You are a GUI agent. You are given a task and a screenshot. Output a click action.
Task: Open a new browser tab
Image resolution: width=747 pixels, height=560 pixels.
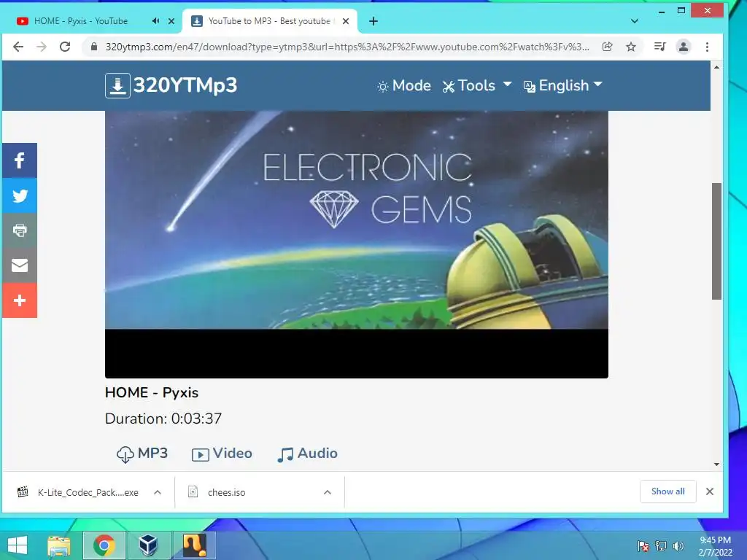(x=373, y=21)
